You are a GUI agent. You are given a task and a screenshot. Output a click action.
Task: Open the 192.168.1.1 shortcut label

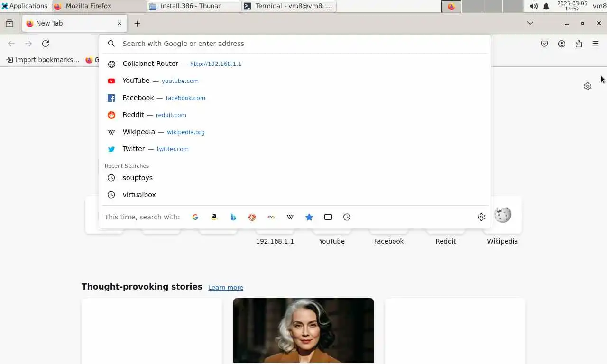point(275,241)
